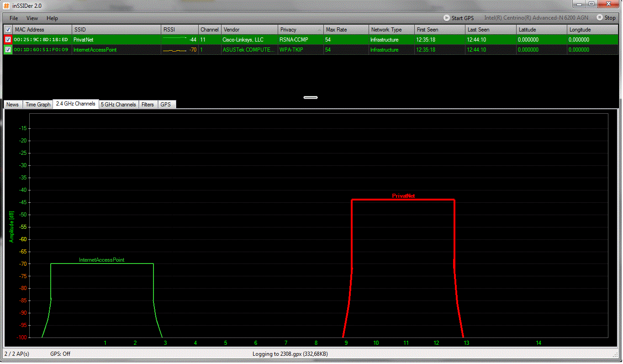
Task: Click InternetAccessPoint SSID cell in table
Action: (x=116, y=50)
